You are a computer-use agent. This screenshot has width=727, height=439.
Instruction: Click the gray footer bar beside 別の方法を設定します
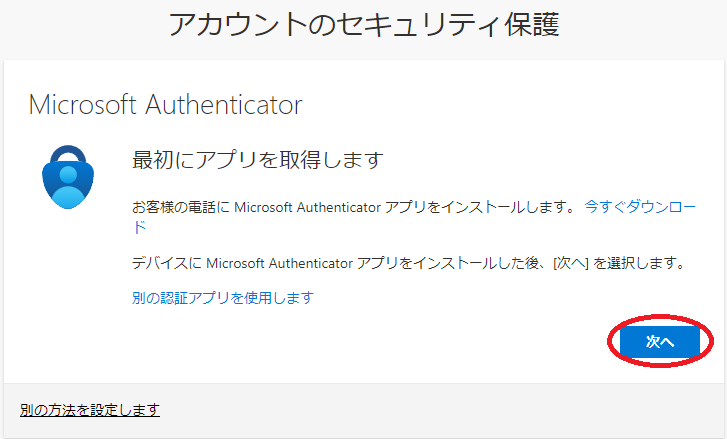pos(440,410)
